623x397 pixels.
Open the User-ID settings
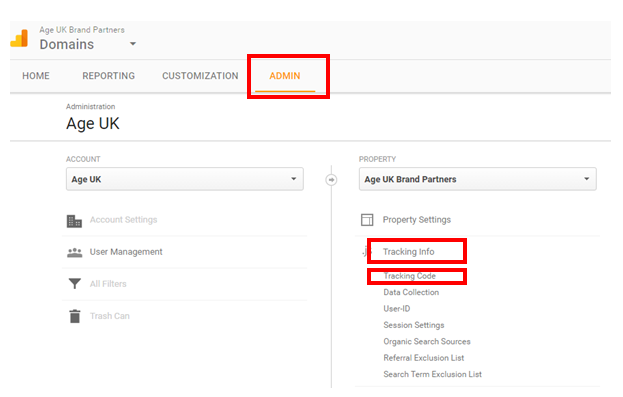tap(397, 309)
